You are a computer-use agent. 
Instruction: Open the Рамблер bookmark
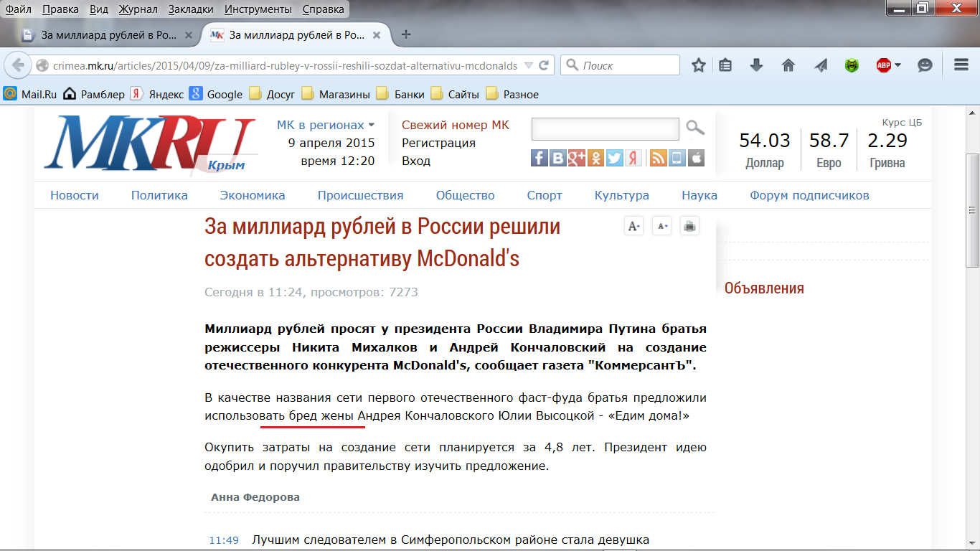(94, 94)
